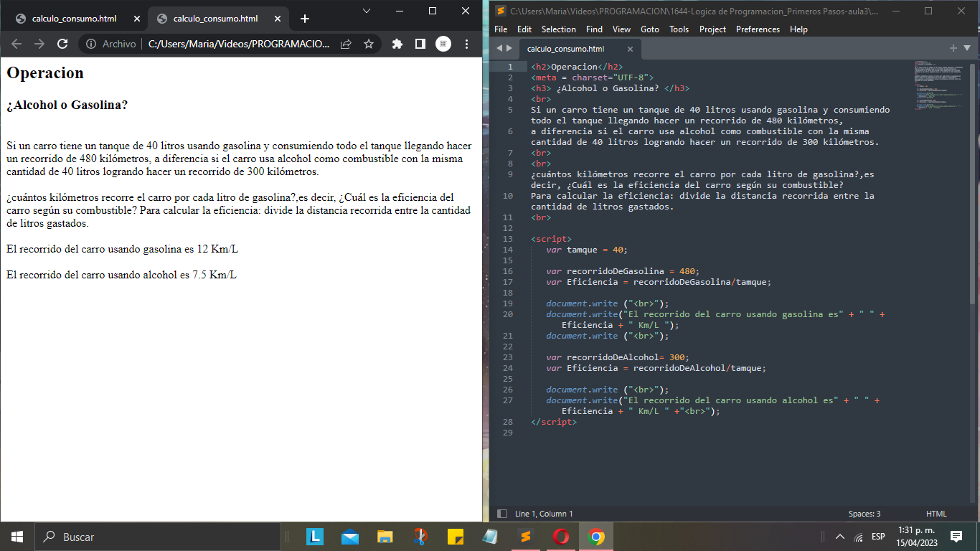Open the File menu in Sublime Text
Image resolution: width=980 pixels, height=551 pixels.
pos(501,29)
